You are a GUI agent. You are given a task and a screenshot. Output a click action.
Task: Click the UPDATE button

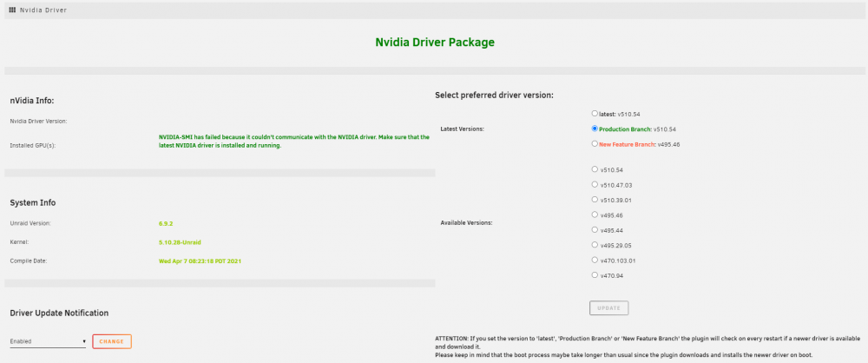[609, 307]
